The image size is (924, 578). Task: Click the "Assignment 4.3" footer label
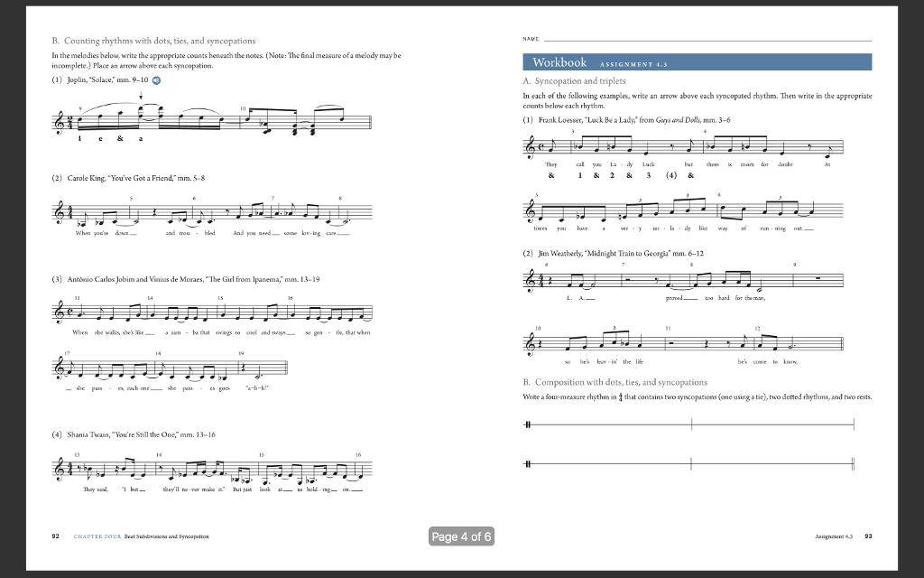833,536
